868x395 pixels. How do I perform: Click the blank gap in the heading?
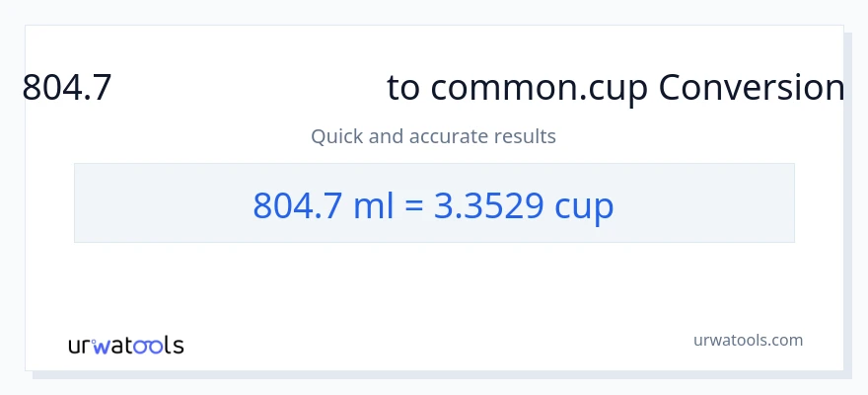pyautogui.click(x=247, y=89)
